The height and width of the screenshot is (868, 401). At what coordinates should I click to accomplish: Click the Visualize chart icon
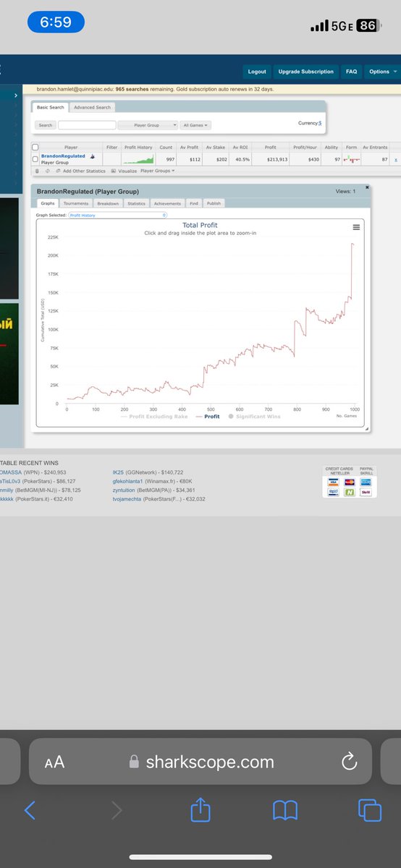tap(113, 171)
